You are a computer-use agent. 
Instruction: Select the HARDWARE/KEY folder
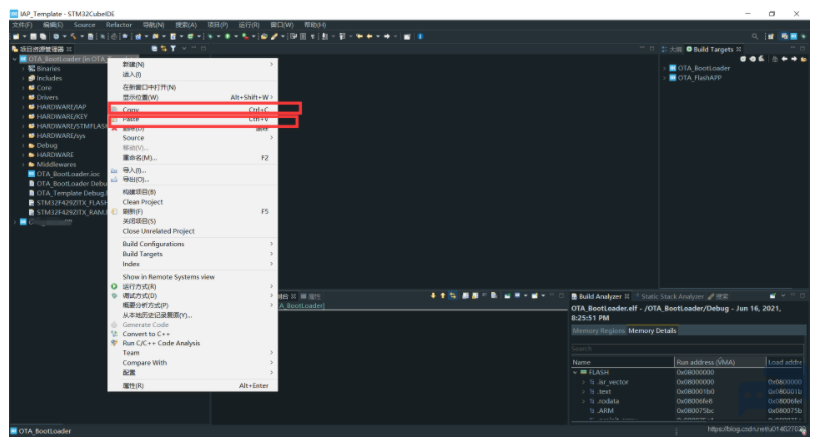61,117
